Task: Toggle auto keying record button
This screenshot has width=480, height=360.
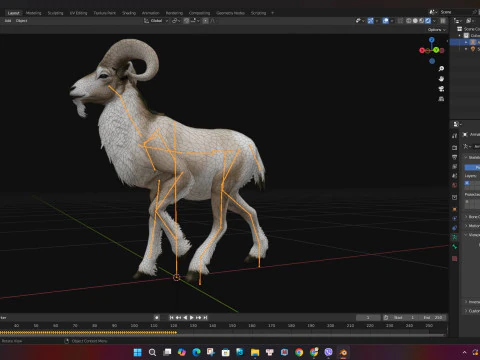Action: pos(157,318)
